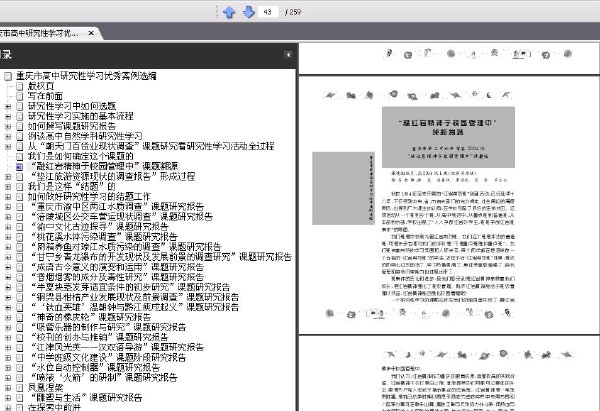Open "香烟烟雾的成分及毒性研究" bookmark
Image resolution: width=600 pixels, height=411 pixels.
click(116, 277)
